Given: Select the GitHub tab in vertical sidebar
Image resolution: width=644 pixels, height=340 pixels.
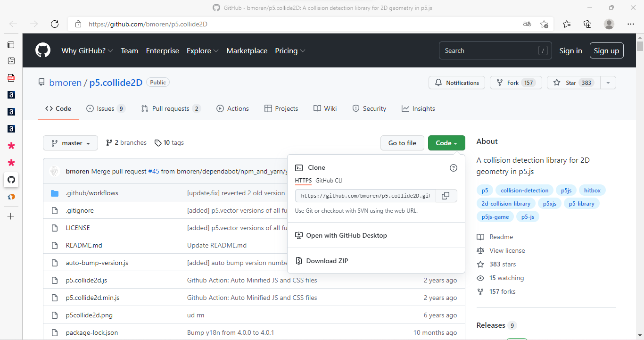Looking at the screenshot, I should pos(11,180).
